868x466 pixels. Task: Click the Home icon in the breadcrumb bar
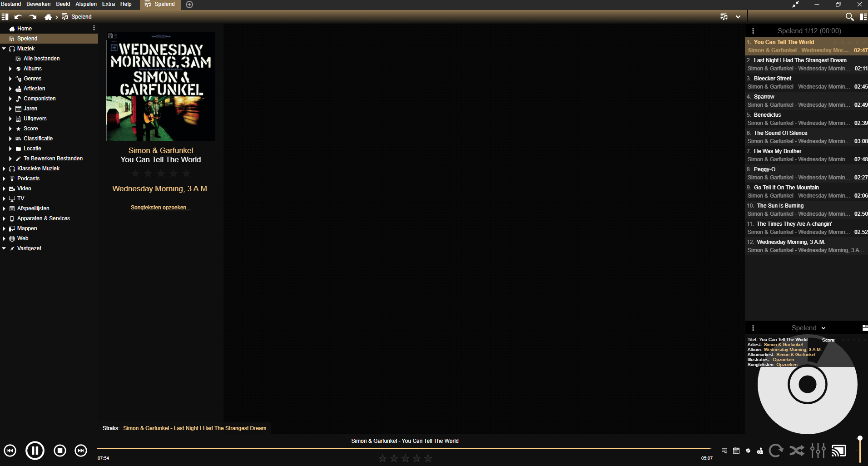tap(48, 17)
